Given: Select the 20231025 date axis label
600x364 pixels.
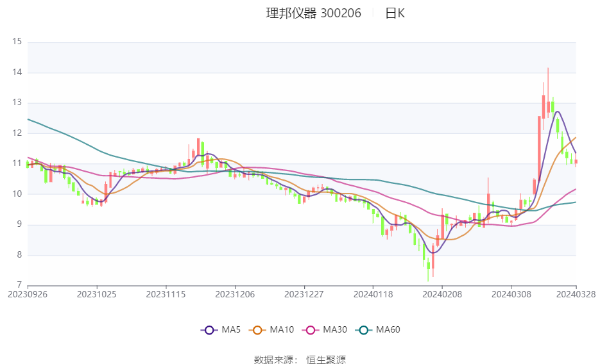Looking at the screenshot, I should click(x=97, y=295).
